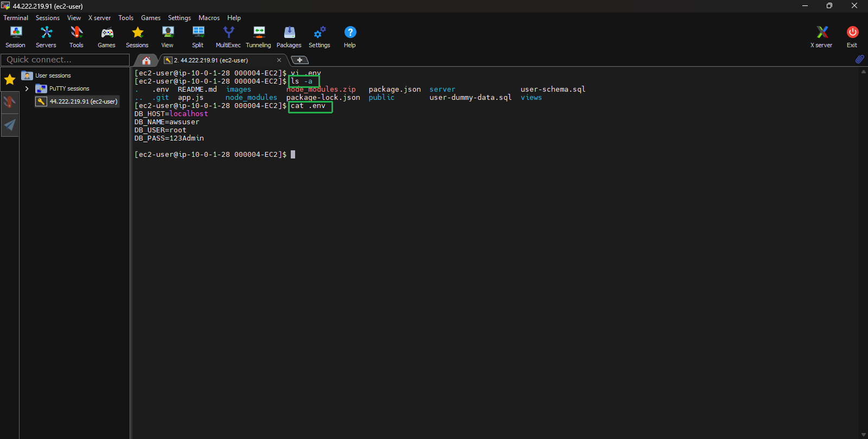The height and width of the screenshot is (439, 868).
Task: Open the X server menu
Action: coord(99,18)
